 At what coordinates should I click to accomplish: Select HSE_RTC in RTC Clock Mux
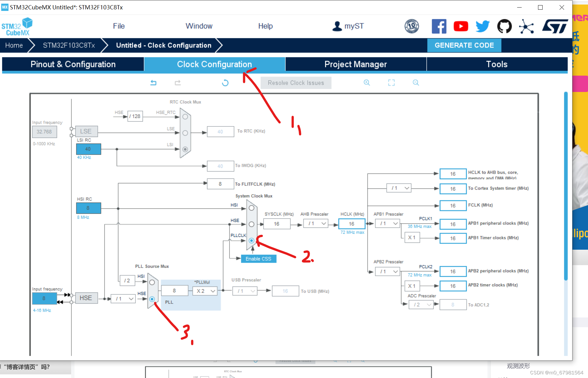(x=185, y=117)
